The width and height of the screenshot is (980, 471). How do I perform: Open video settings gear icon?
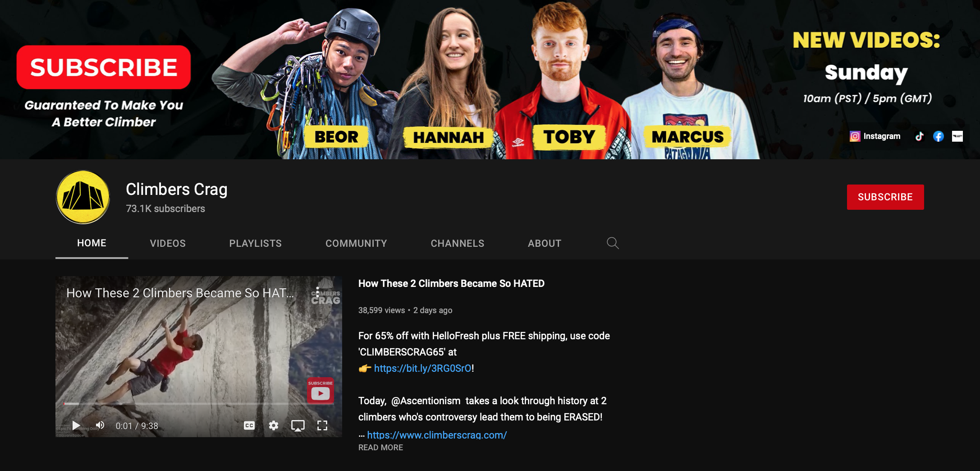coord(274,425)
